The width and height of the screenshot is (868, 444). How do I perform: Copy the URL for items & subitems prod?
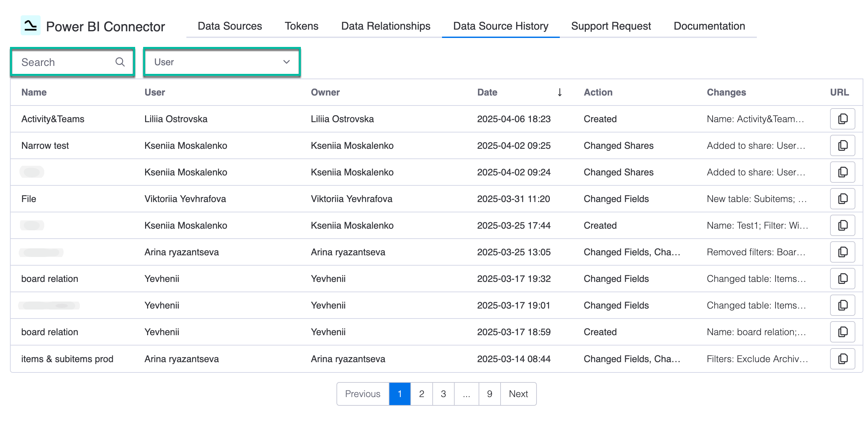click(x=842, y=359)
